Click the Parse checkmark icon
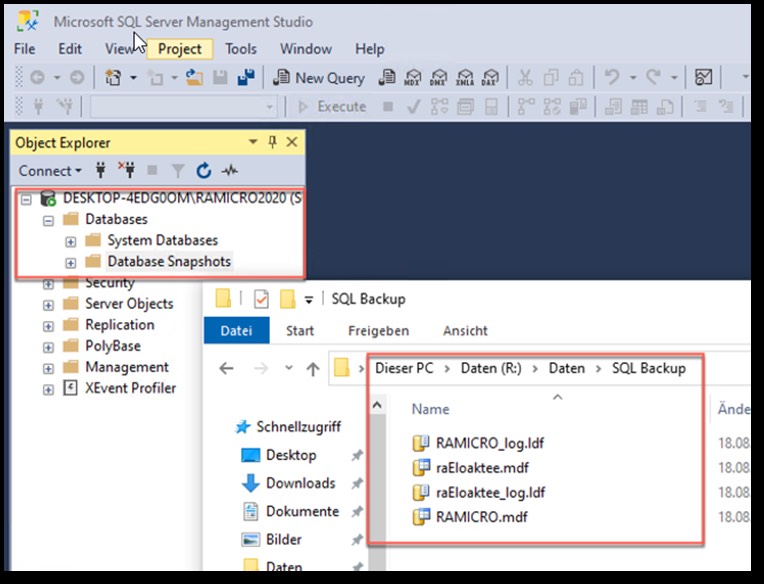 click(x=413, y=106)
